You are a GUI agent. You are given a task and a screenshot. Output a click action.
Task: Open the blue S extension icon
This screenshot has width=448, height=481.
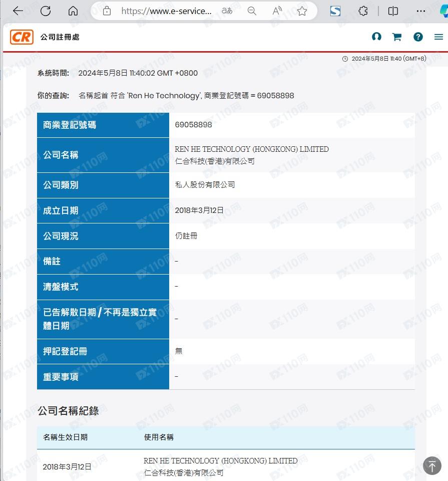click(335, 11)
